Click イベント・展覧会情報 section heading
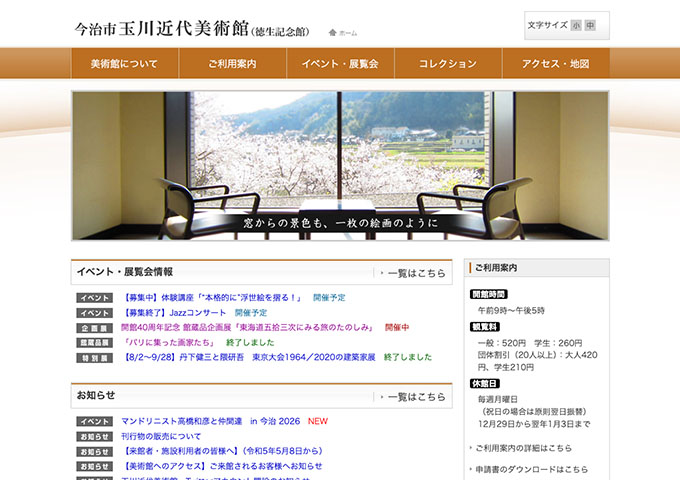The width and height of the screenshot is (680, 480). tap(125, 272)
